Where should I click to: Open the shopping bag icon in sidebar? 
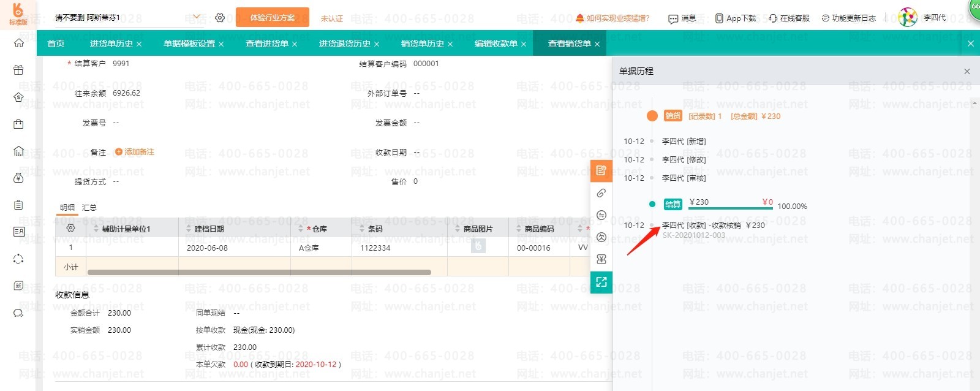(18, 124)
